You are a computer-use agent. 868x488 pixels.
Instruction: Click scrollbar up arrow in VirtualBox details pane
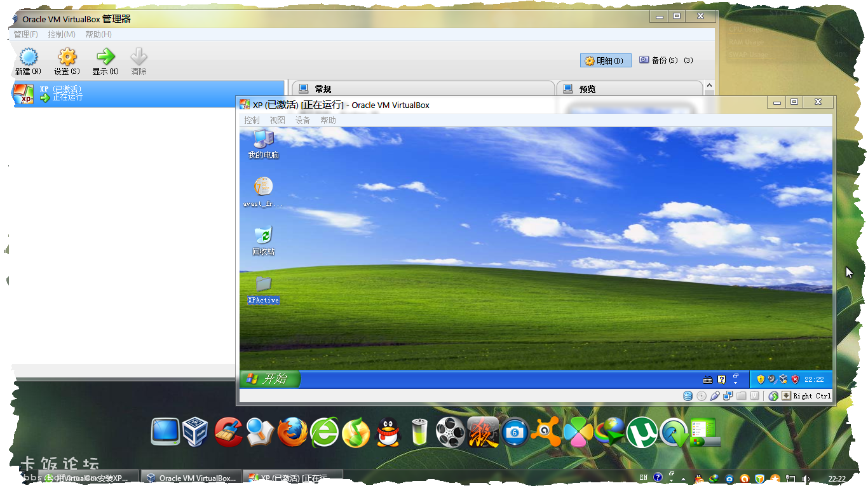tap(710, 86)
